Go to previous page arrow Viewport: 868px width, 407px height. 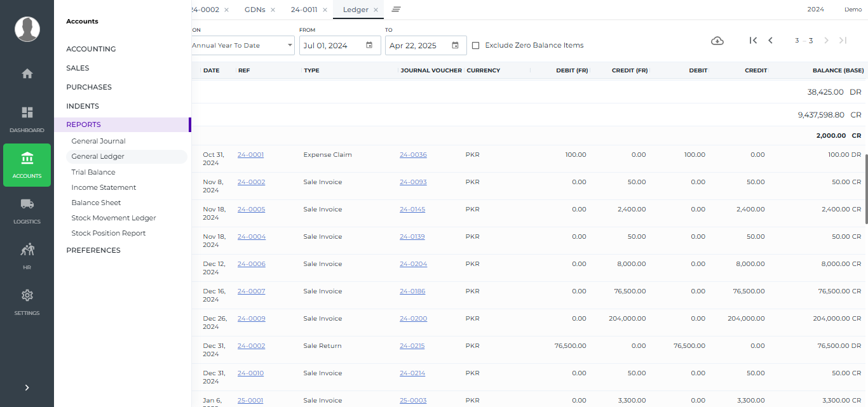[770, 41]
